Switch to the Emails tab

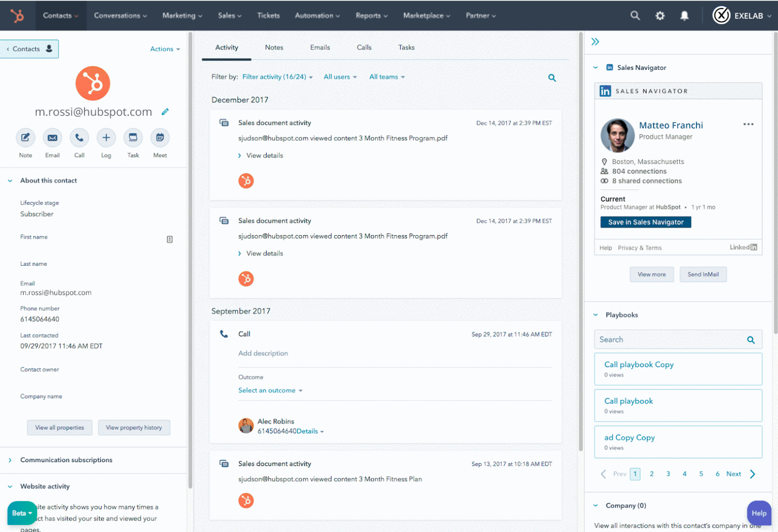[x=320, y=48]
